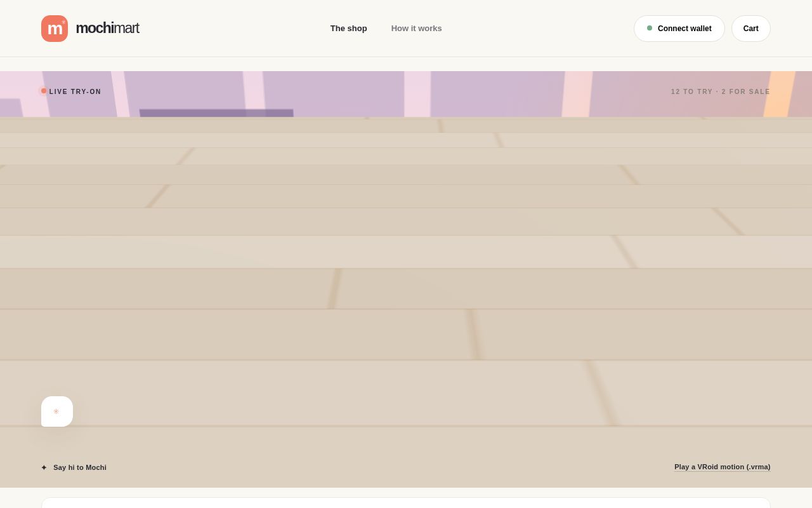Click the white Mochi chat bubble icon

(x=57, y=411)
